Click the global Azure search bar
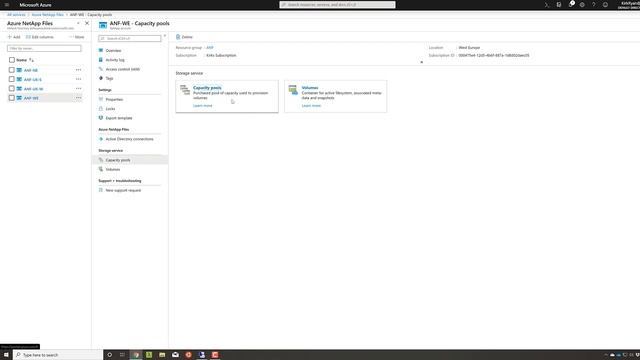Screen dimensions: 640x360 [x=337, y=4]
